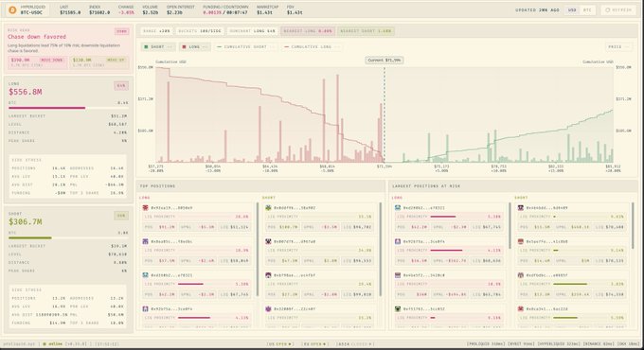The height and width of the screenshot is (350, 644).
Task: Switch display units to USD
Action: 572,9
